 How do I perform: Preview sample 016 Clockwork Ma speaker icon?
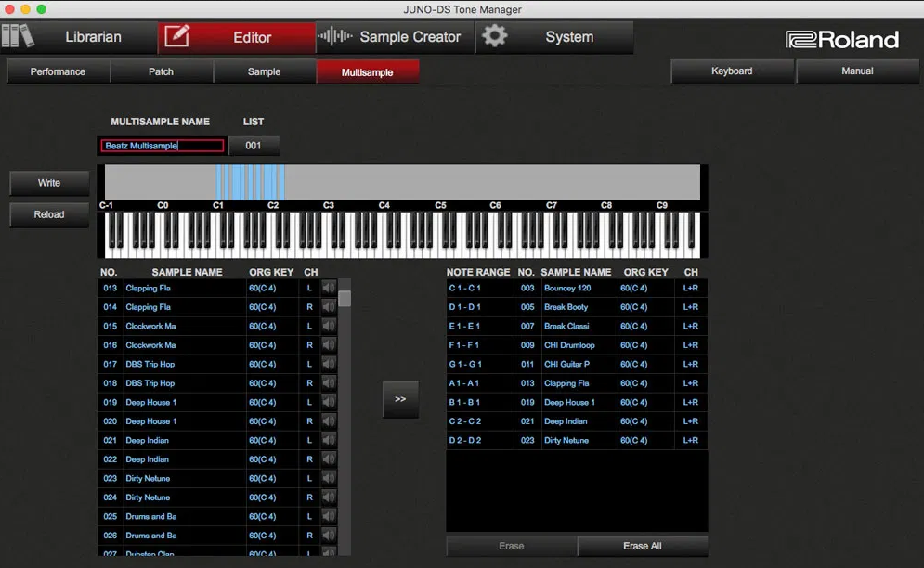point(329,345)
